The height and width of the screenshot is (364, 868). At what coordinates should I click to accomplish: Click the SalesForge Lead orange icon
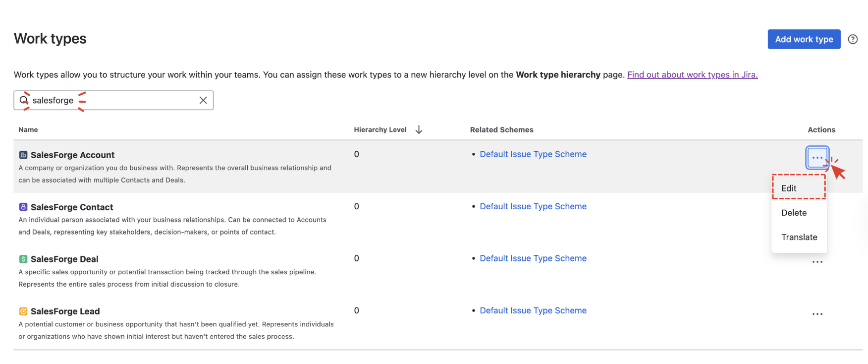(23, 311)
